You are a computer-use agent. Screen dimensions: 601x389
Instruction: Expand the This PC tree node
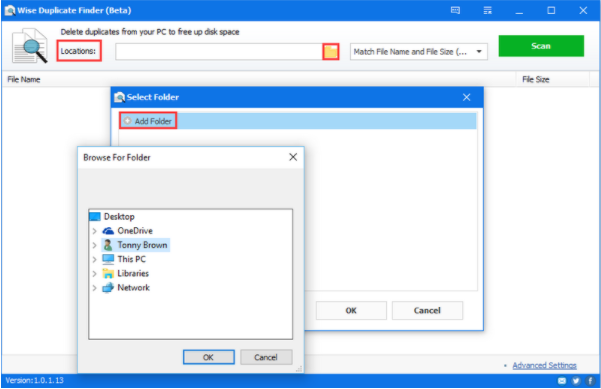[94, 259]
